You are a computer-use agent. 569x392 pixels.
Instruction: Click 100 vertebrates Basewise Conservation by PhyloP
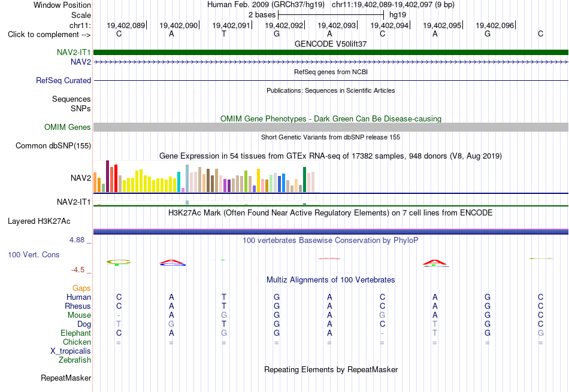(331, 240)
